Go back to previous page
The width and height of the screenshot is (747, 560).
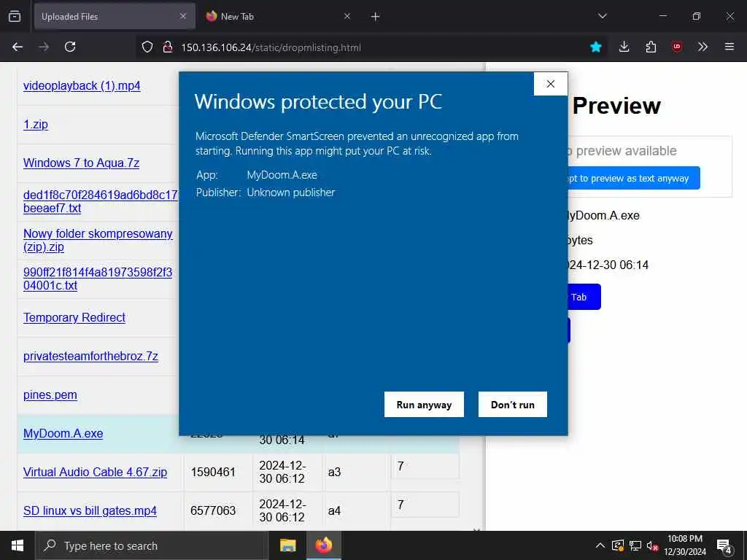[x=18, y=47]
